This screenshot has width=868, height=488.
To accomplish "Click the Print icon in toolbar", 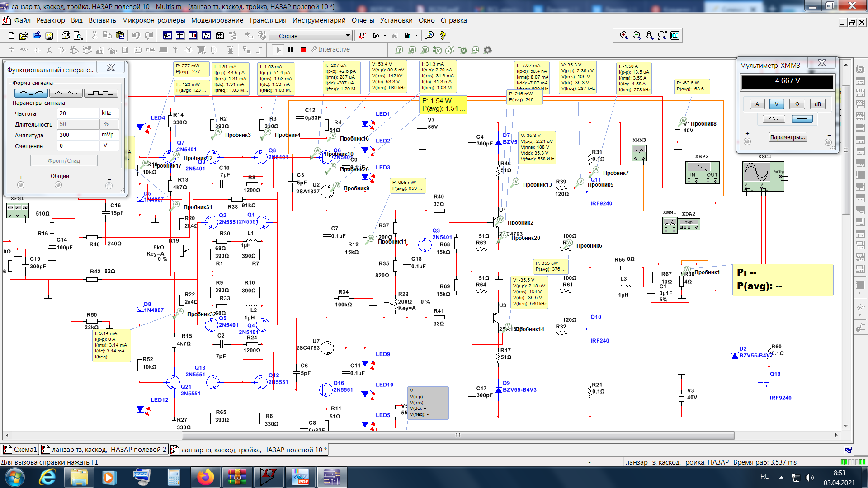I will pos(65,36).
